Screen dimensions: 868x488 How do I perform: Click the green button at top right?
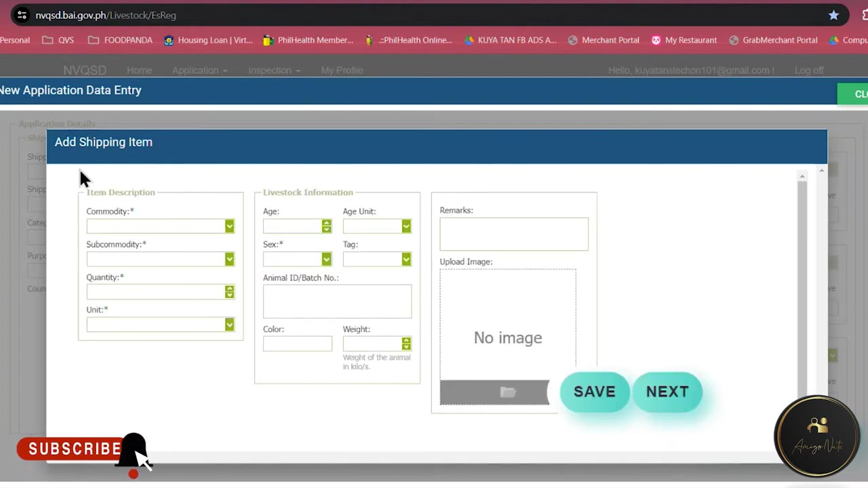(852, 94)
